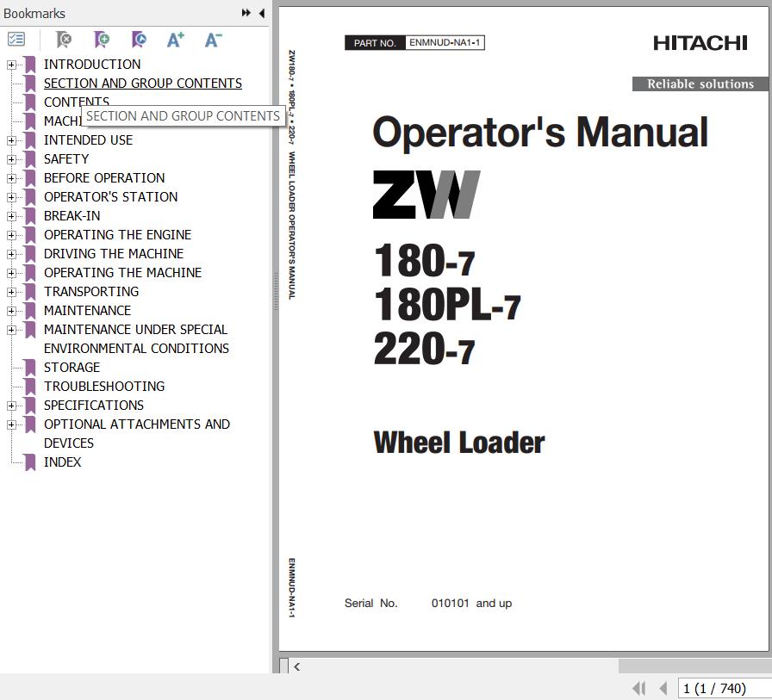Expand the SPECIFICATIONS bookmark node
Image resolution: width=772 pixels, height=700 pixels.
pos(11,406)
